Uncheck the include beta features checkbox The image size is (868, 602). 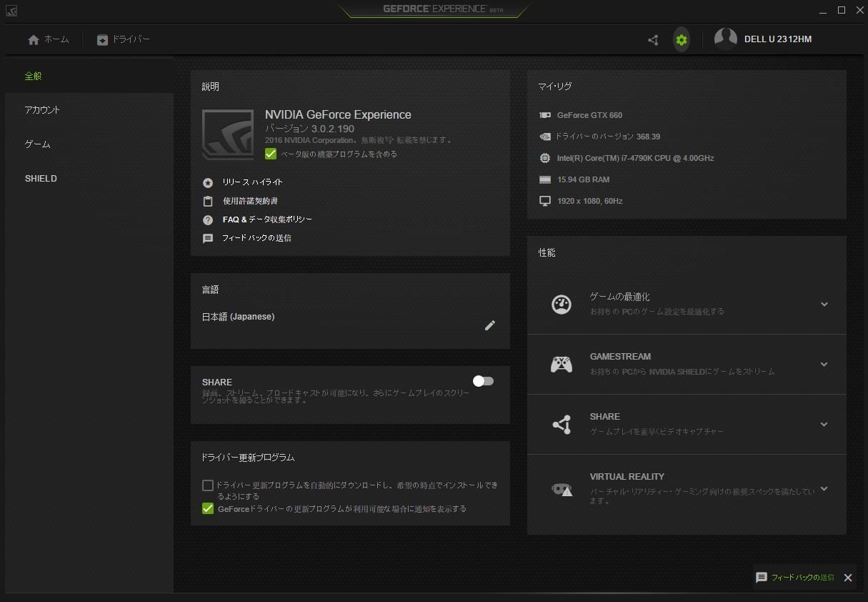point(271,154)
